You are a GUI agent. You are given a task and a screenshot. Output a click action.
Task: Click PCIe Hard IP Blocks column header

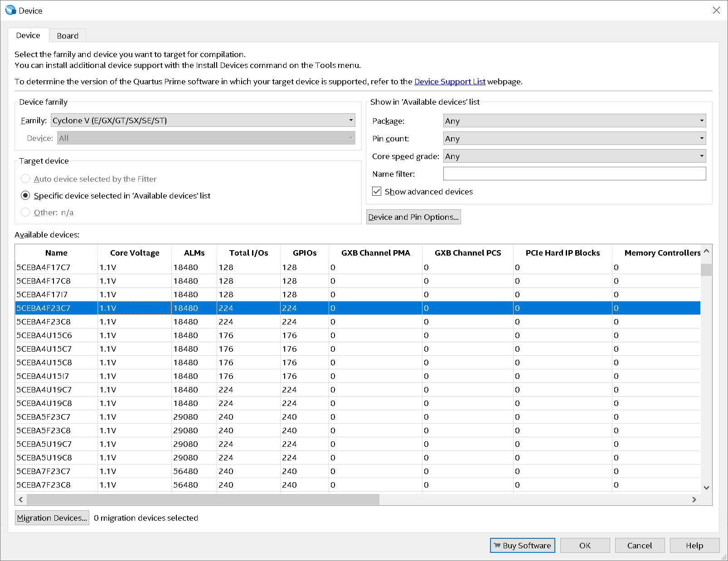pos(563,253)
